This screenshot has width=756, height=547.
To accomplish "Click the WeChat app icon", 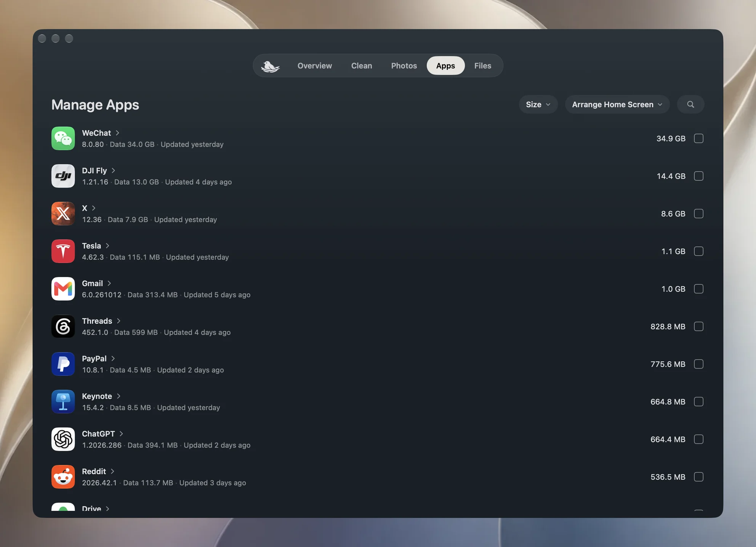I will point(63,138).
